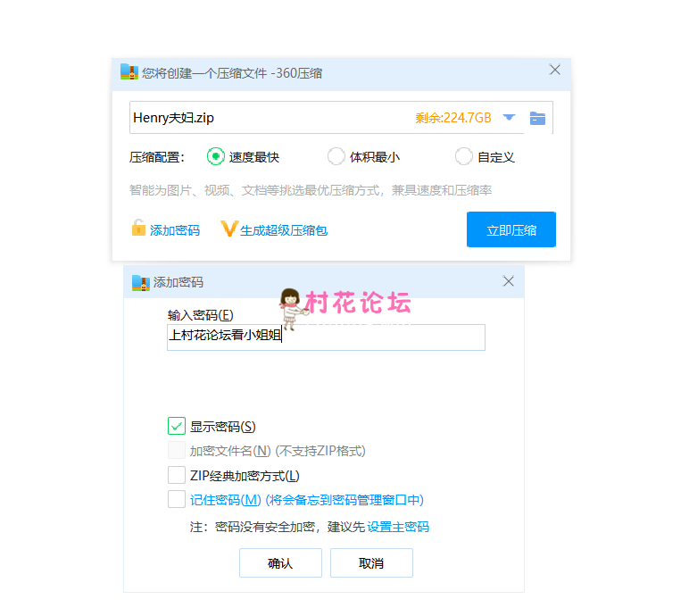The height and width of the screenshot is (616, 689).
Task: Click 取消 to cancel password entry
Action: click(x=371, y=563)
